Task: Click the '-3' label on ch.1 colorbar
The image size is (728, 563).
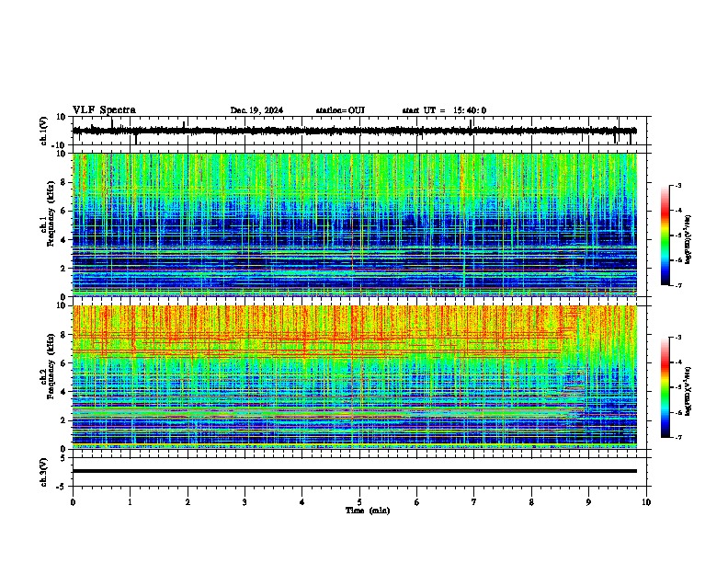Action: click(x=677, y=186)
